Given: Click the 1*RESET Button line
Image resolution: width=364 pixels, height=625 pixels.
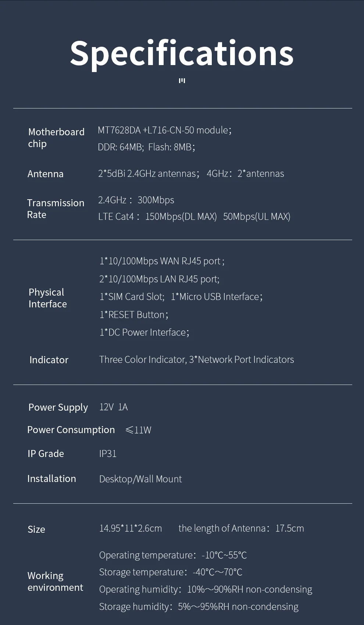Looking at the screenshot, I should tap(134, 315).
